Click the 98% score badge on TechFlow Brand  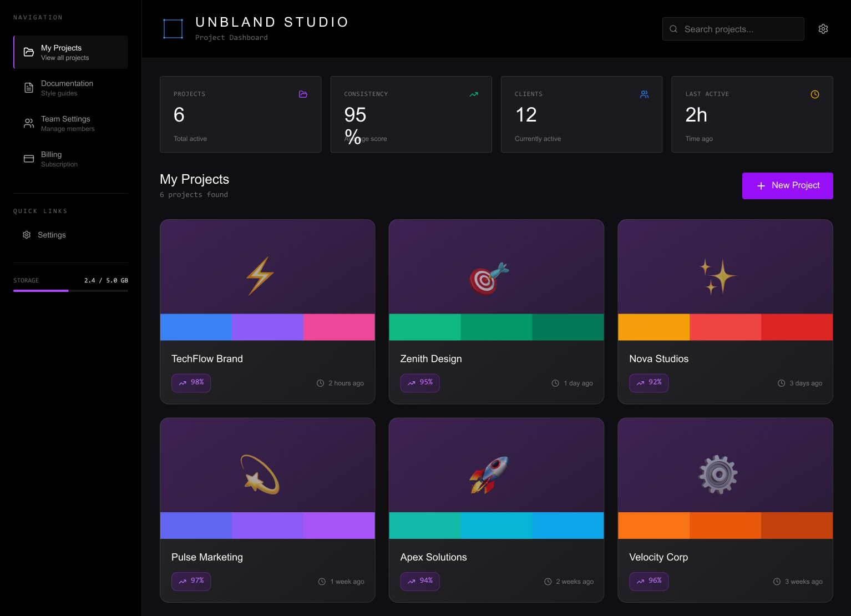click(191, 383)
